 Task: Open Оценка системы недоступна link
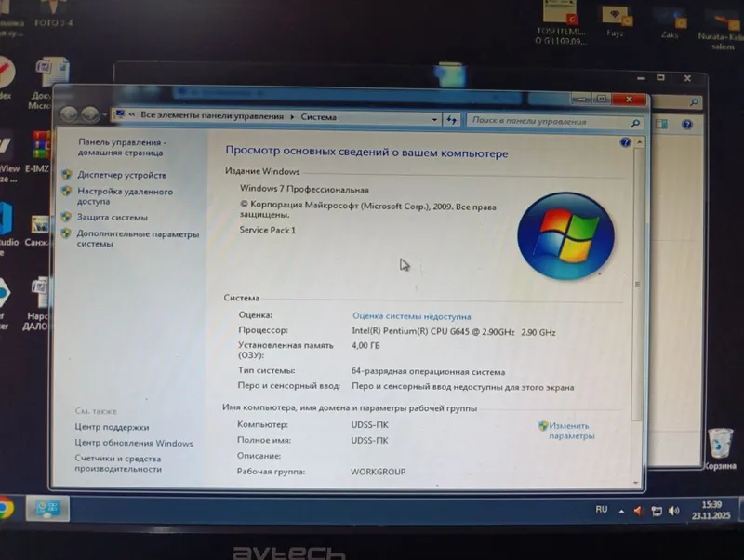pyautogui.click(x=411, y=316)
